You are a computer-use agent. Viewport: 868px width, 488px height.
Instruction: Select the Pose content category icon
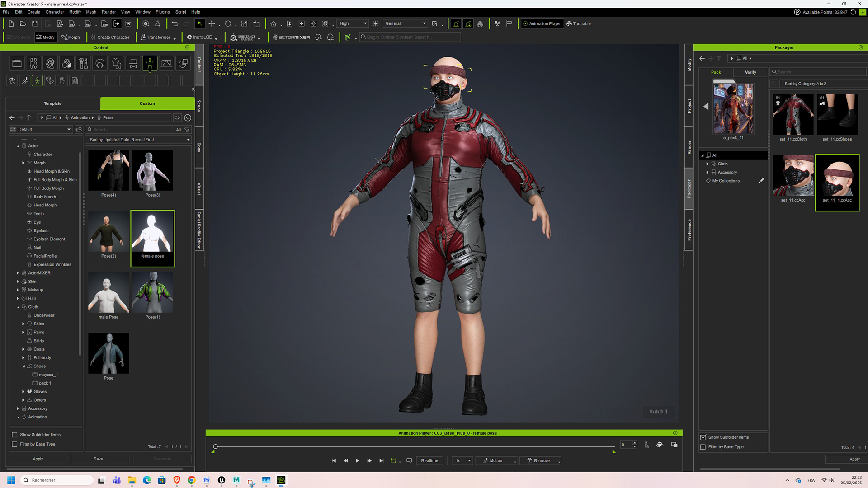(x=150, y=64)
